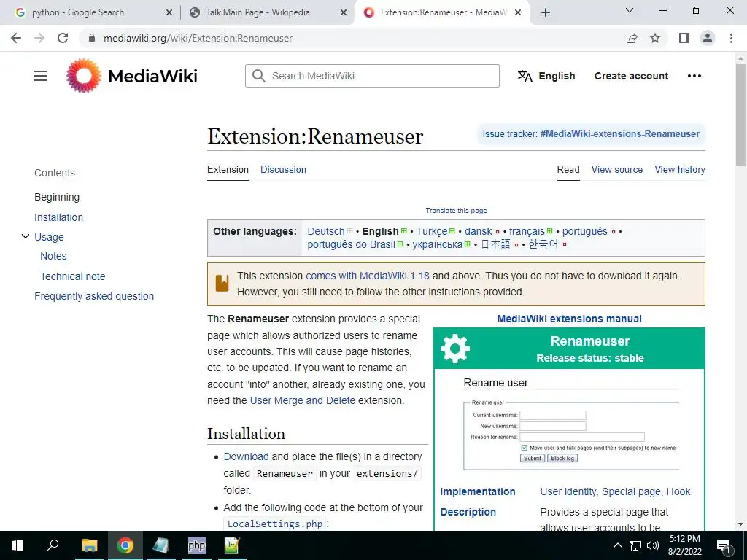747x560 pixels.
Task: Click the bookmark icon in notice box
Action: [x=222, y=284]
